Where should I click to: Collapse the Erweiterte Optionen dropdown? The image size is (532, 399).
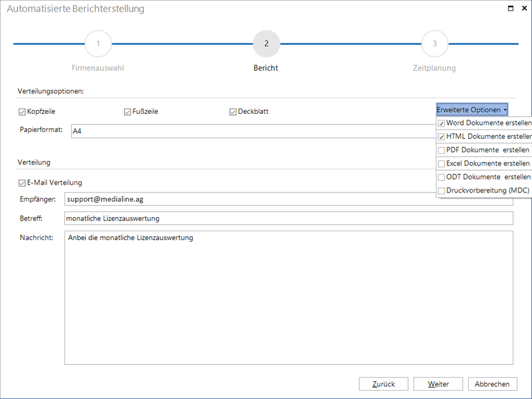[x=472, y=110]
